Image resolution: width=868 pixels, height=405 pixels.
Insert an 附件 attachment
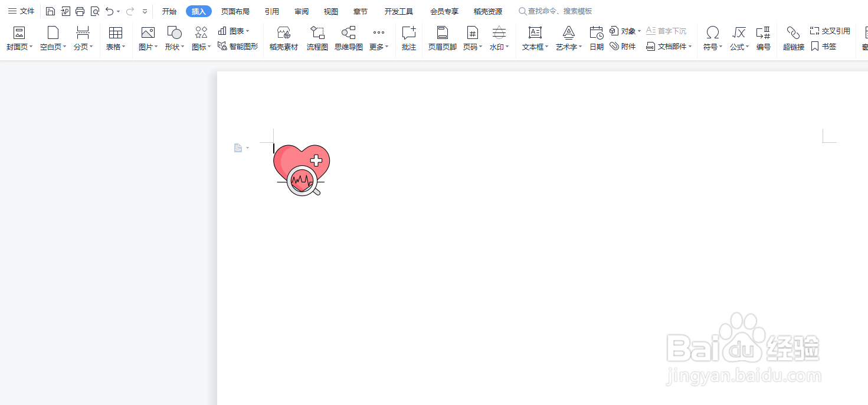[x=623, y=46]
